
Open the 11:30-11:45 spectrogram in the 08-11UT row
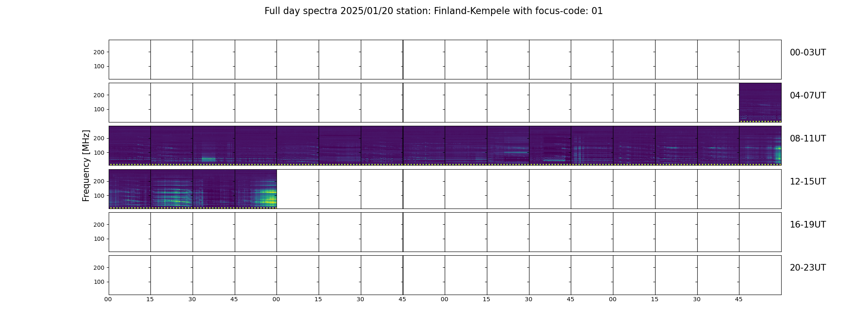point(718,146)
